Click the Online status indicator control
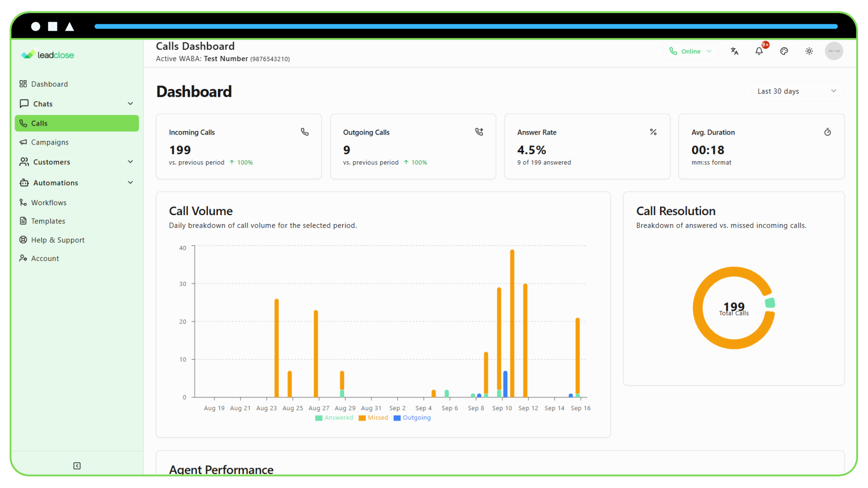This screenshot has height=488, width=868. (691, 51)
